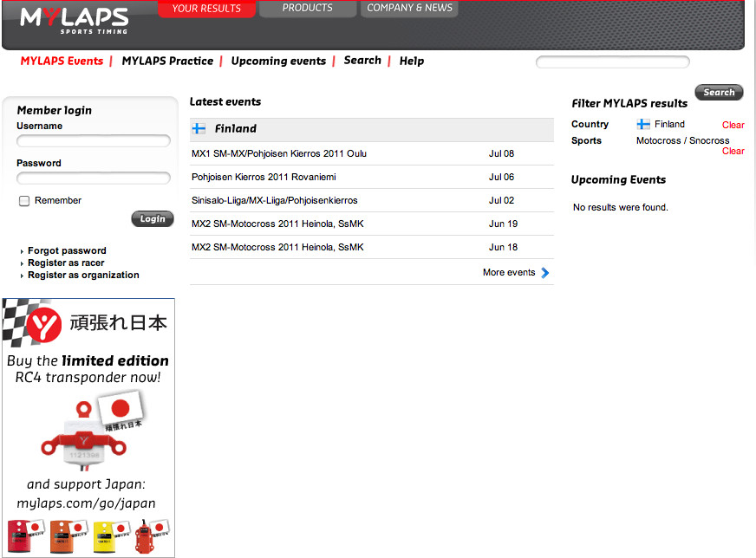Open MX2 SM-Motocross Heinola event dated Jun 19
The width and height of the screenshot is (756, 558).
pos(277,224)
